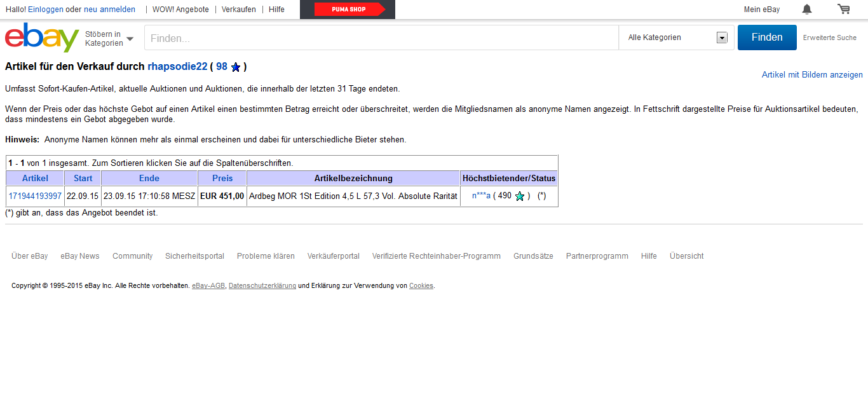Open the notifications bell icon
Image resolution: width=868 pixels, height=403 pixels.
807,9
